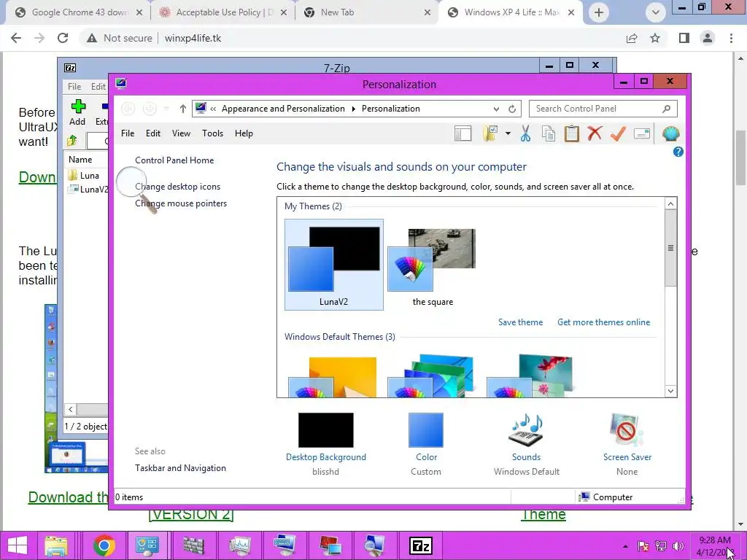Open 7-Zip File menu
The width and height of the screenshot is (747, 560).
coord(74,87)
